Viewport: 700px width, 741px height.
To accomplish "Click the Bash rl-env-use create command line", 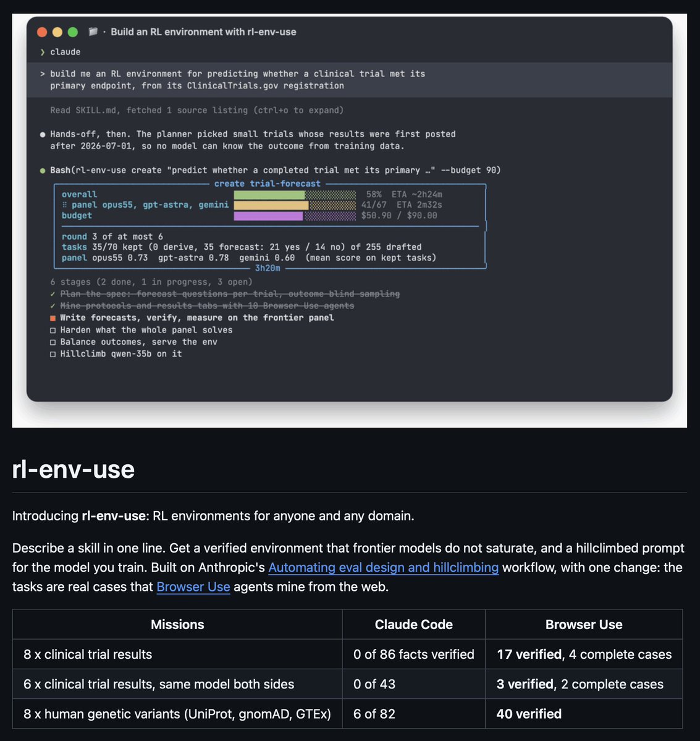I will 276,170.
